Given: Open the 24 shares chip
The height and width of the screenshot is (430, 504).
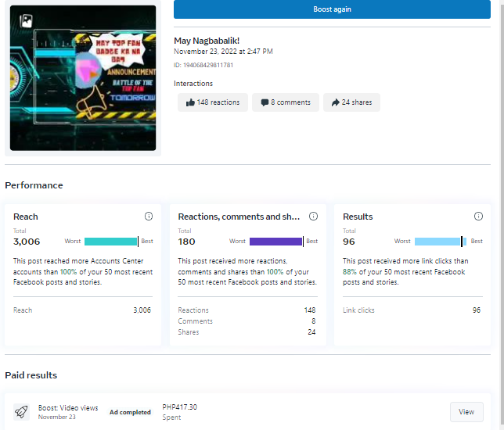Looking at the screenshot, I should pos(351,102).
